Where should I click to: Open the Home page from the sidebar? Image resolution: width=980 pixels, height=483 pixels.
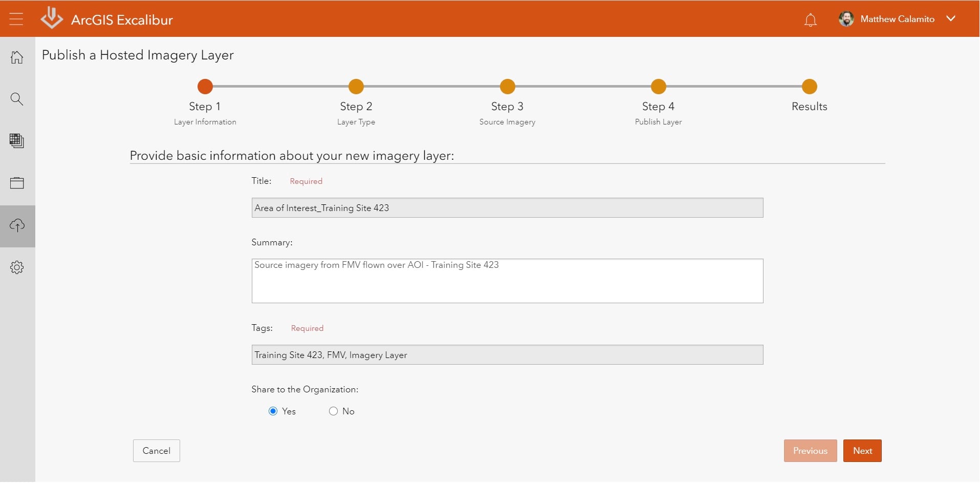pos(17,57)
